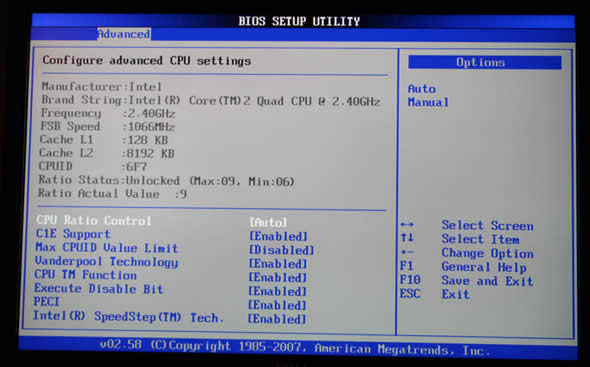Click the Change Option help text
590x367 pixels.
point(488,253)
